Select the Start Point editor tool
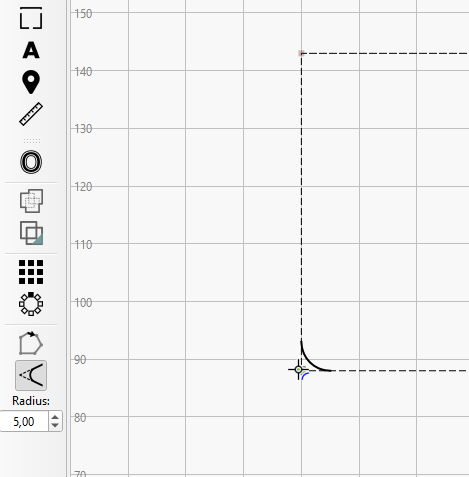 31,343
